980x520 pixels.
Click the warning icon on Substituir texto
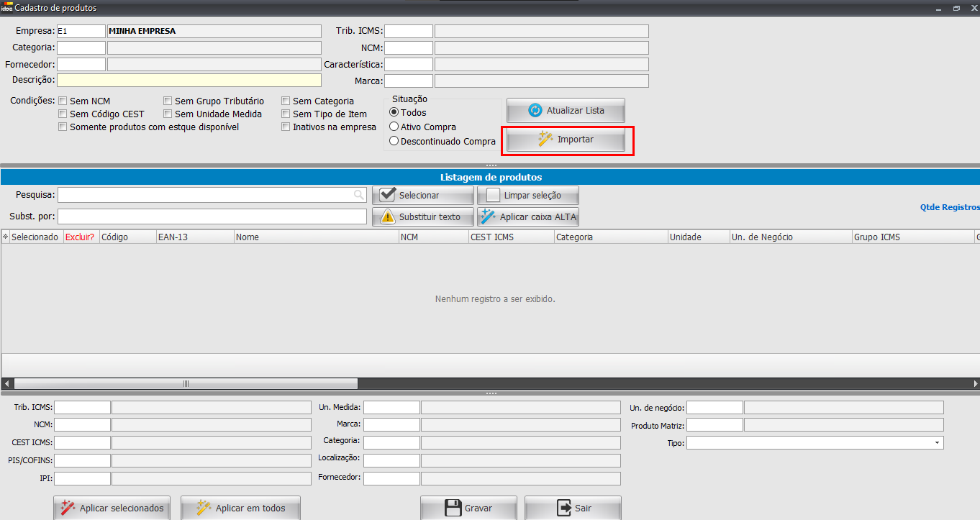[x=387, y=217]
